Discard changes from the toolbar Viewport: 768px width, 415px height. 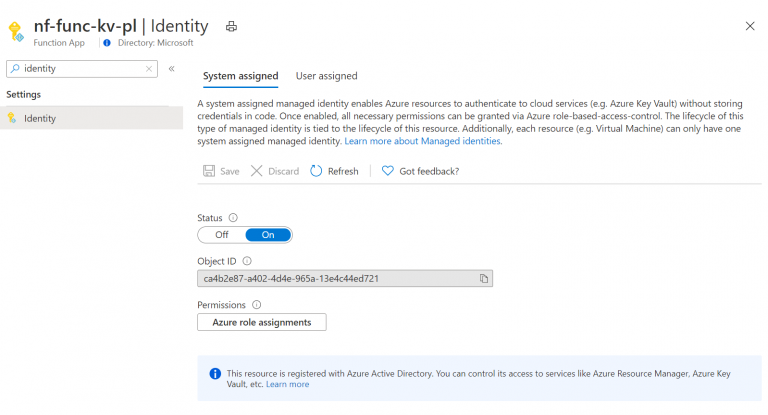click(275, 171)
